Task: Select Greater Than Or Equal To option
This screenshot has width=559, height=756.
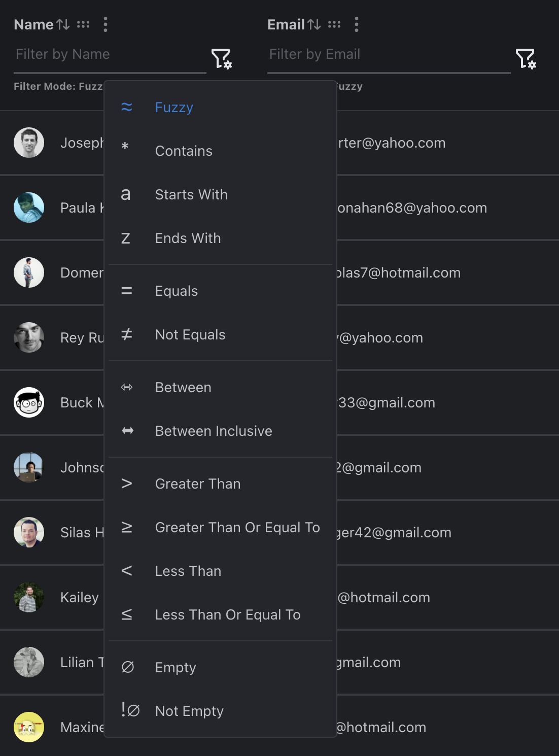Action: 237,528
